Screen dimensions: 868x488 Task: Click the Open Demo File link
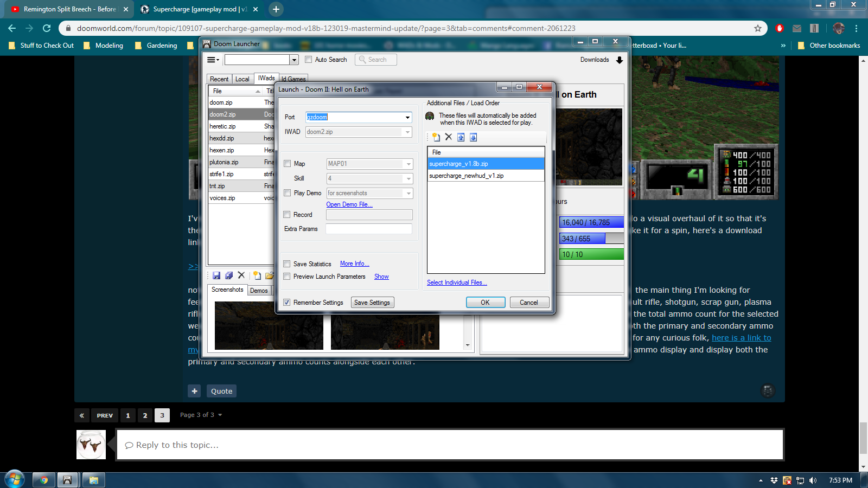tap(349, 204)
